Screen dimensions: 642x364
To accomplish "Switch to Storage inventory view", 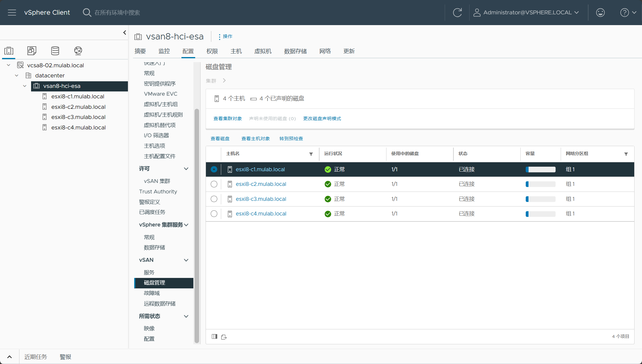I will pyautogui.click(x=55, y=51).
